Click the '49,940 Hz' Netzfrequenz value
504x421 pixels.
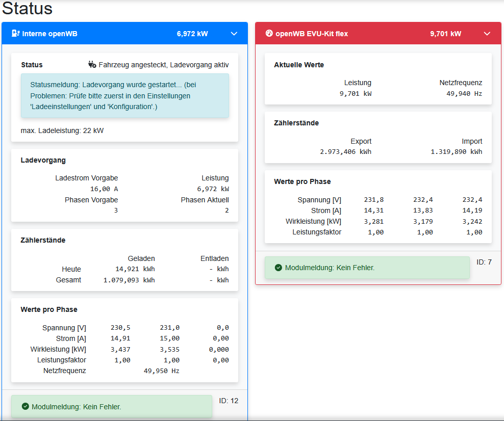click(464, 94)
